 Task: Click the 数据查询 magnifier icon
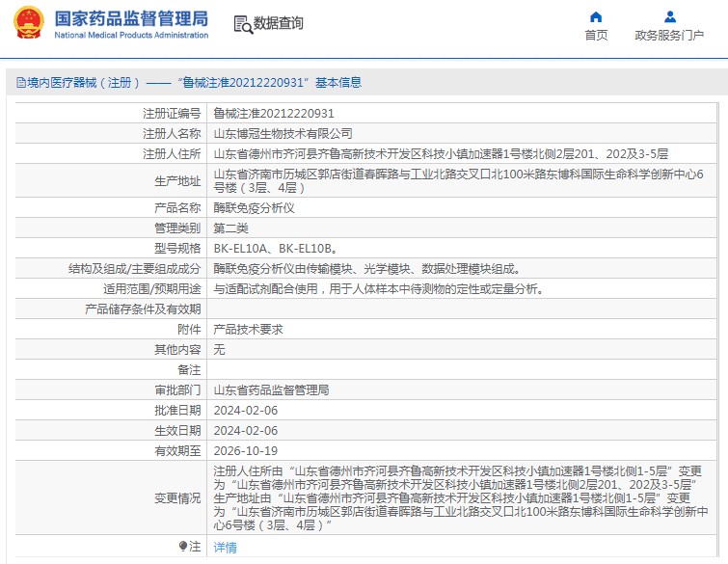coord(242,24)
